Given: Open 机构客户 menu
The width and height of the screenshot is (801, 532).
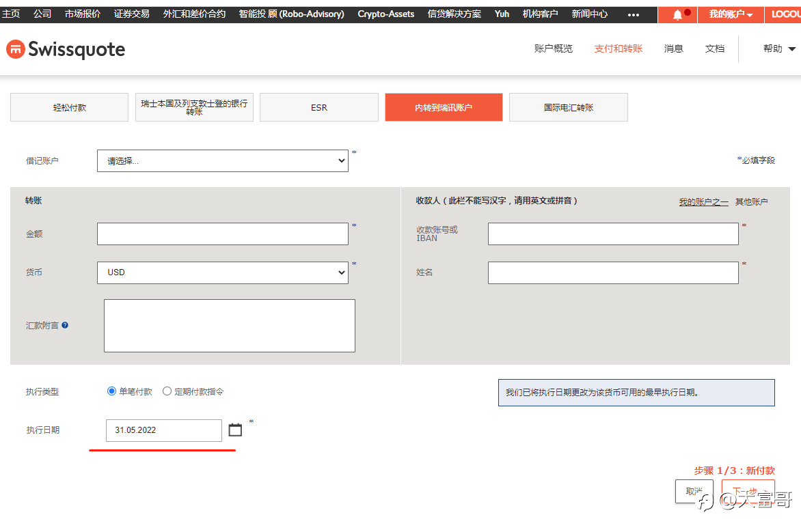Looking at the screenshot, I should click(x=540, y=14).
